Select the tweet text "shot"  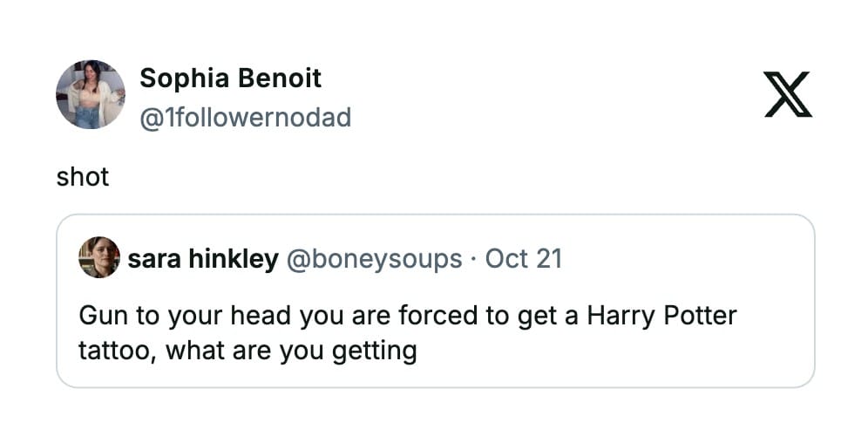point(82,177)
